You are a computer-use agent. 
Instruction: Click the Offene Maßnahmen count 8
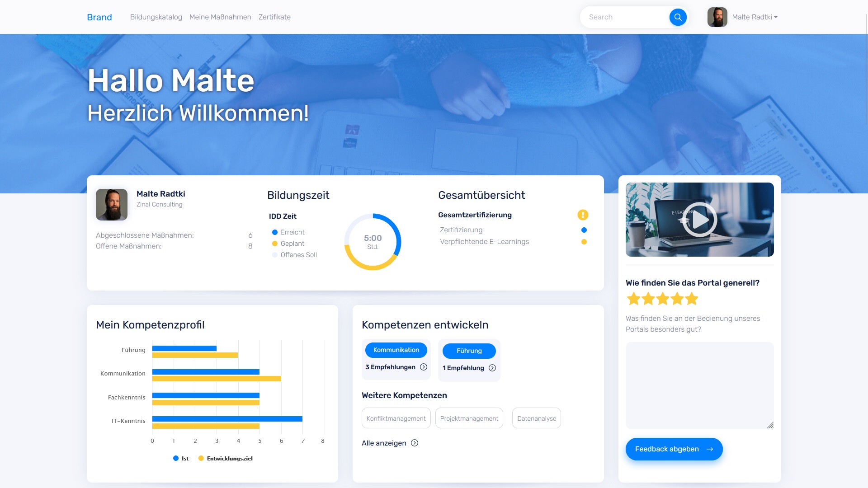[250, 246]
